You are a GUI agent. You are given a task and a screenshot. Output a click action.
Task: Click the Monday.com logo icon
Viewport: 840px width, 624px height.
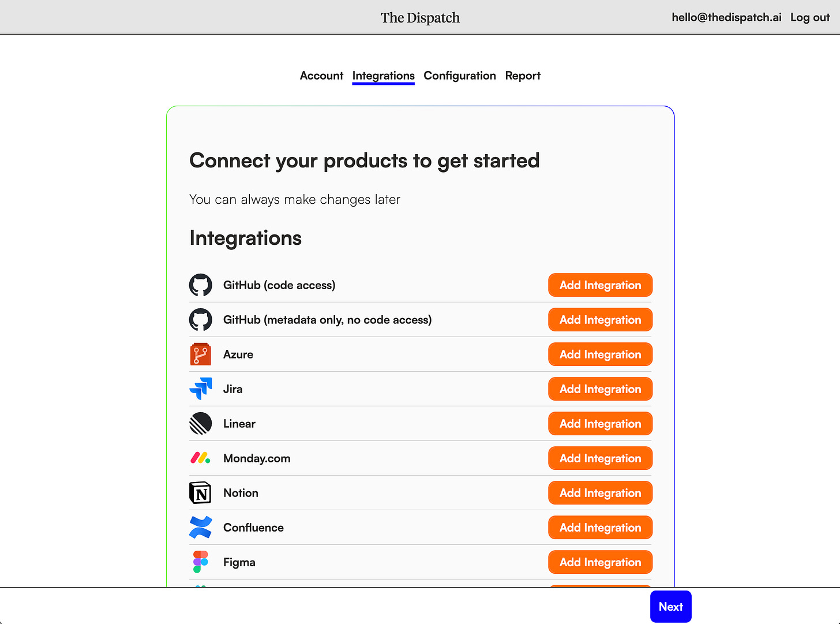pyautogui.click(x=201, y=458)
